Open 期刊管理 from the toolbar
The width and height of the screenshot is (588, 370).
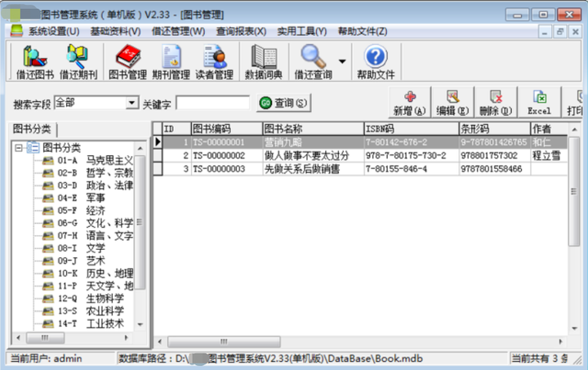171,62
